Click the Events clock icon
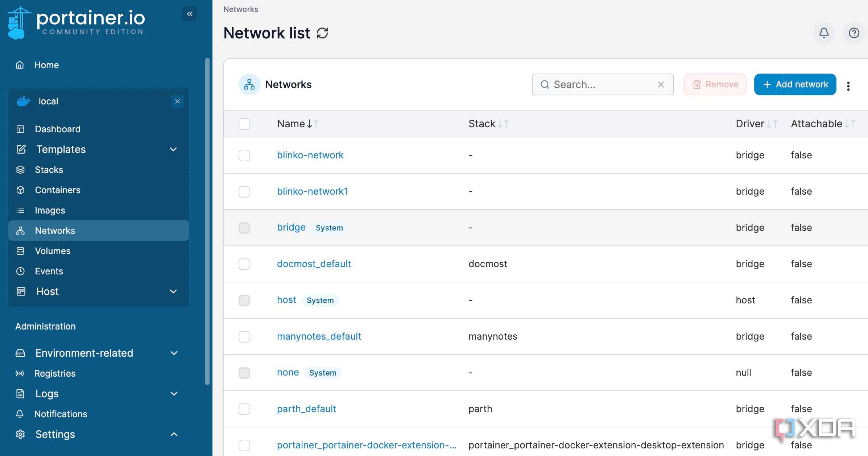 pyautogui.click(x=21, y=271)
